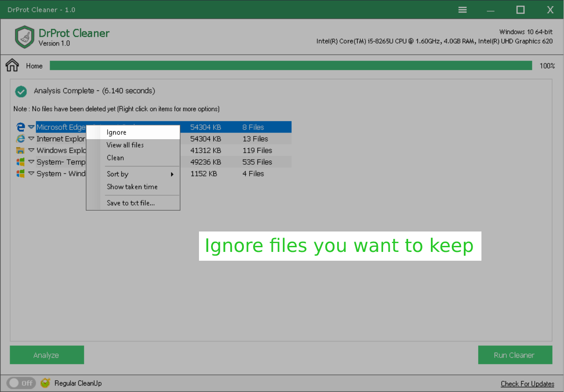
Task: Click the Internet Explorer icon
Action: tap(20, 139)
